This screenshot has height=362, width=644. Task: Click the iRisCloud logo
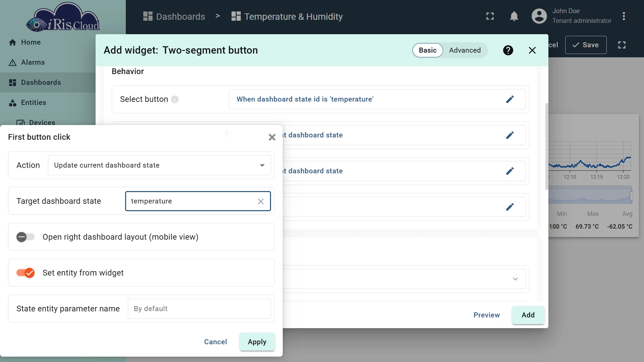[x=63, y=17]
